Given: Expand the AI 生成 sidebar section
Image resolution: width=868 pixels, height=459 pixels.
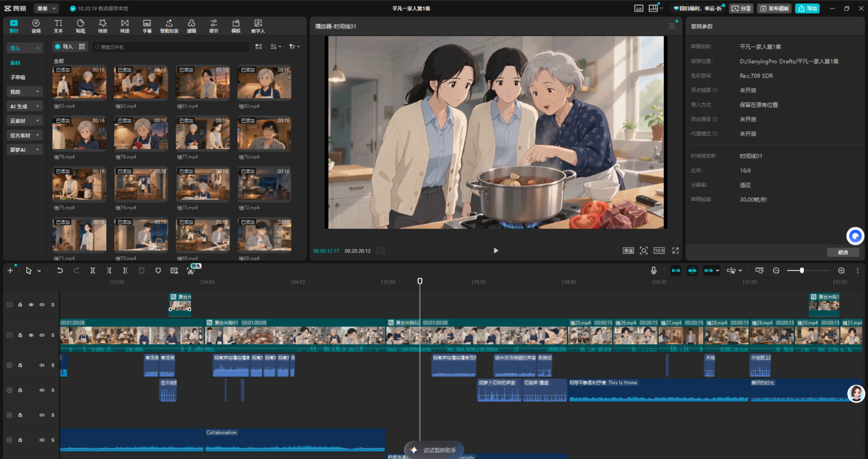Looking at the screenshot, I should coord(24,106).
